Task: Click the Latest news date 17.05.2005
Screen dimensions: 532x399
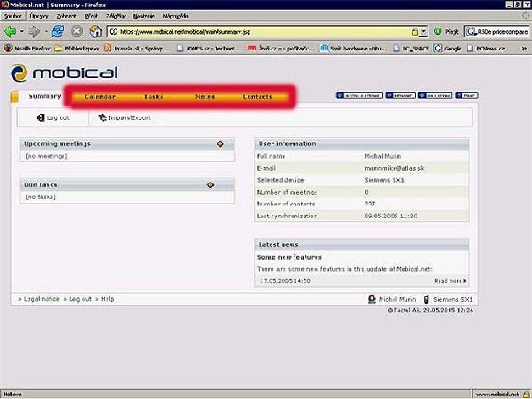Action: (x=285, y=281)
